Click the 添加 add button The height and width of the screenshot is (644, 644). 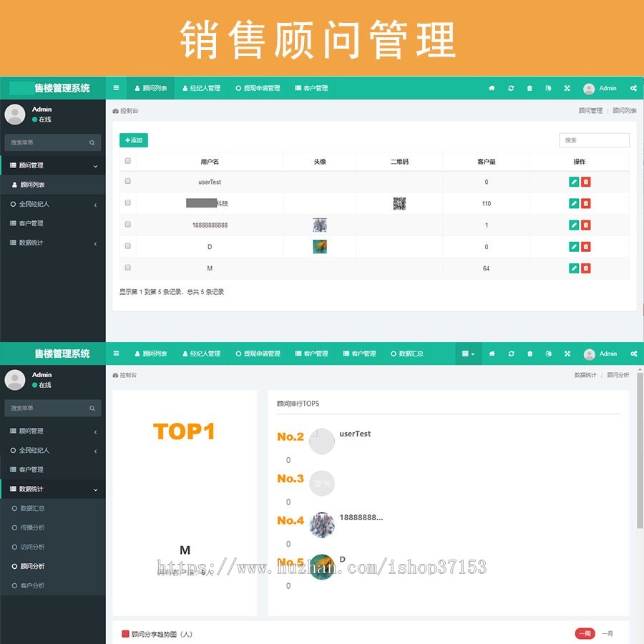click(133, 140)
